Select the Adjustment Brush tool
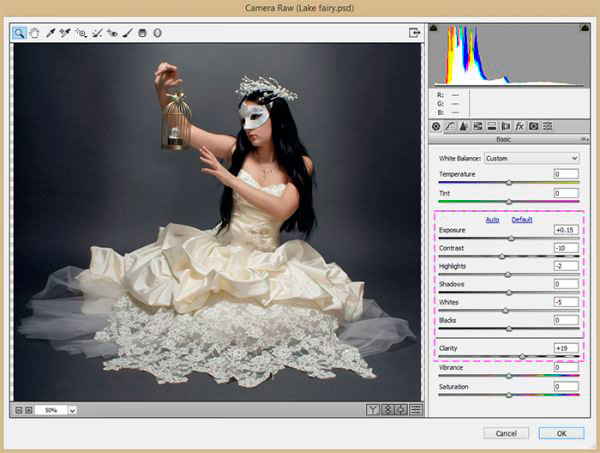Image resolution: width=600 pixels, height=453 pixels. 127,33
